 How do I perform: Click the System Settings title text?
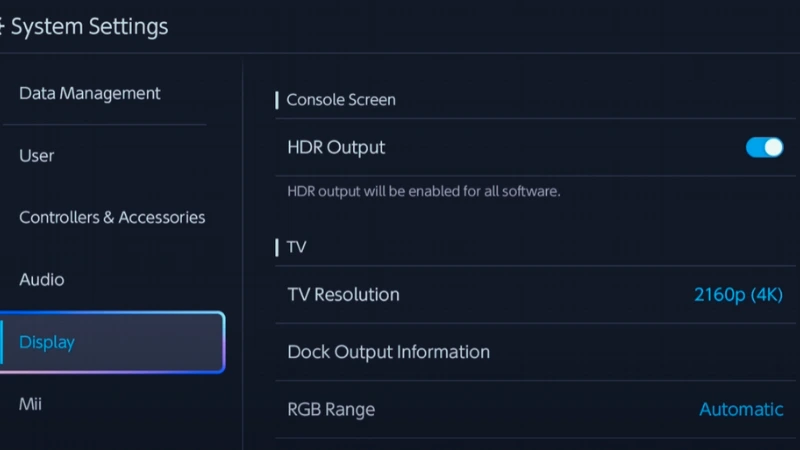pyautogui.click(x=90, y=27)
